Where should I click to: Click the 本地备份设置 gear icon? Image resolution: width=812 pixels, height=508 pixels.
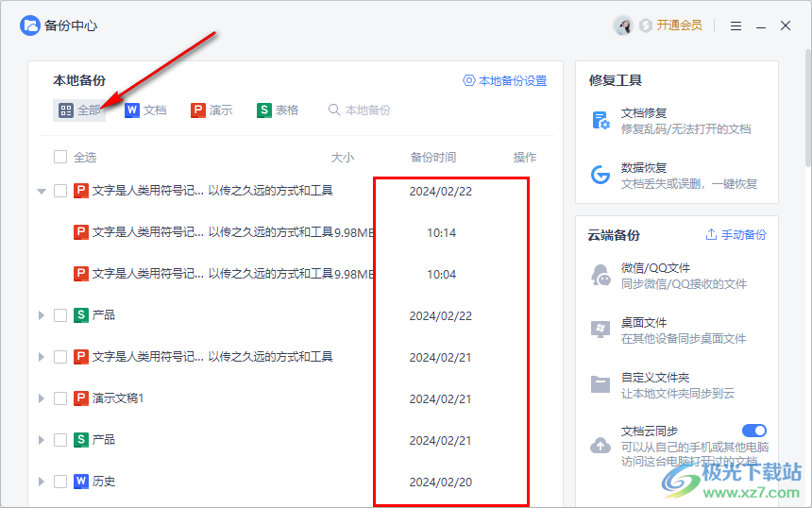pyautogui.click(x=468, y=81)
